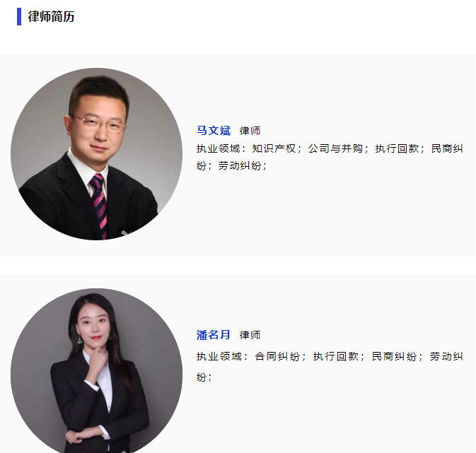
Task: Open the circular portrait of 潘名月
Action: tap(96, 370)
